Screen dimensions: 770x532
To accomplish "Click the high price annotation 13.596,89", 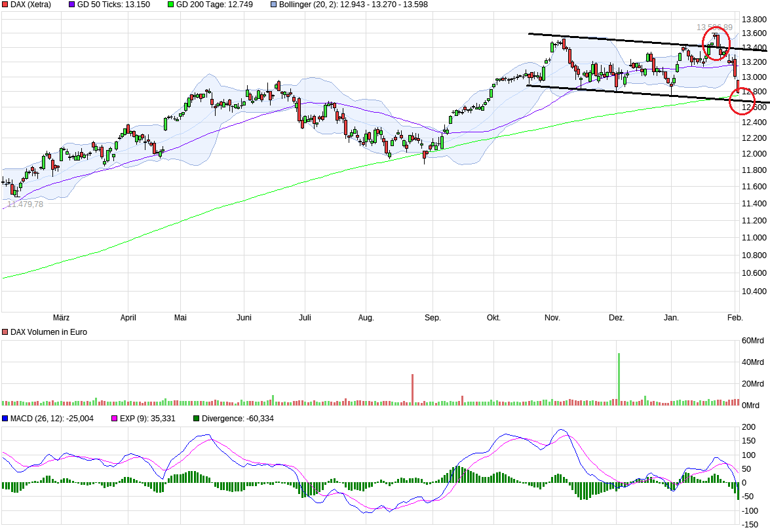I will [714, 28].
